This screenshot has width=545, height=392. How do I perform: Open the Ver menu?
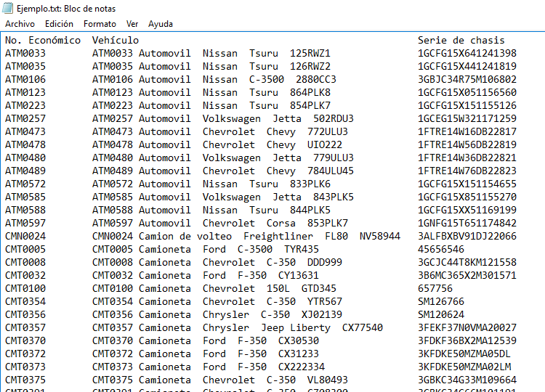[x=132, y=24]
